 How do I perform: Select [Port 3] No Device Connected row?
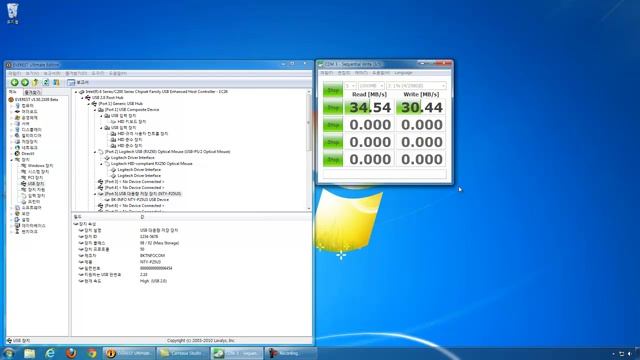(134, 182)
